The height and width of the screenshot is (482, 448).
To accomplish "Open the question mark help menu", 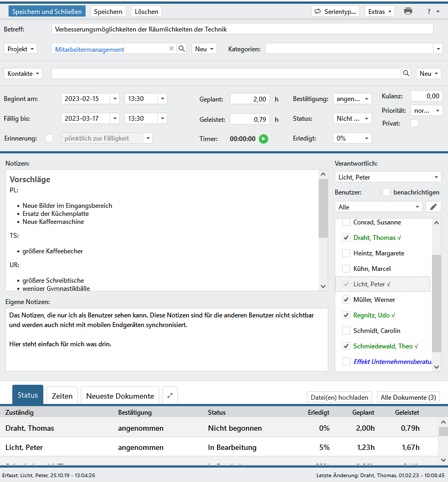I will (x=432, y=11).
